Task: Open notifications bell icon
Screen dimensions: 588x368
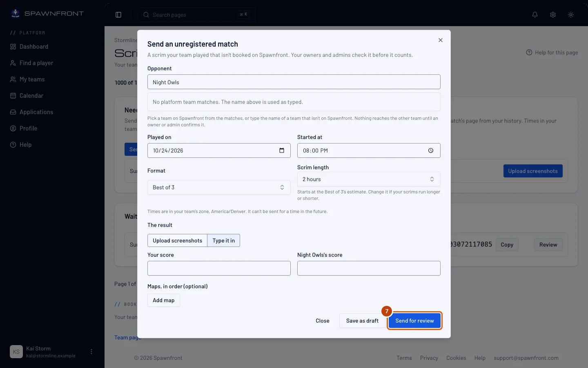Action: 535,15
